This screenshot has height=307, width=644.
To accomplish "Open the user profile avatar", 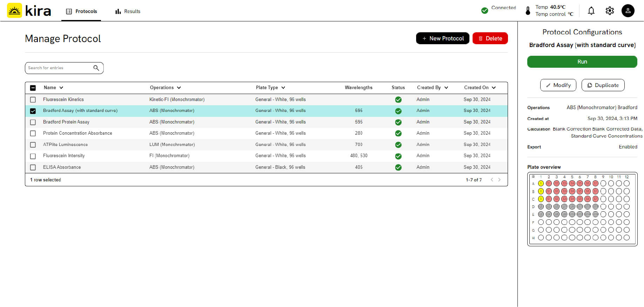I will (x=628, y=11).
